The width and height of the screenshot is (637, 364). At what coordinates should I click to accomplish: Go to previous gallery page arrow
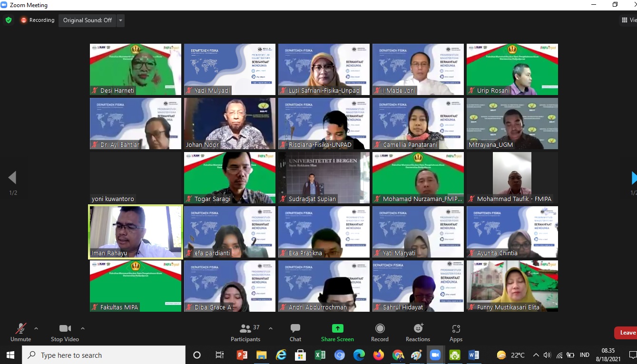tap(12, 178)
